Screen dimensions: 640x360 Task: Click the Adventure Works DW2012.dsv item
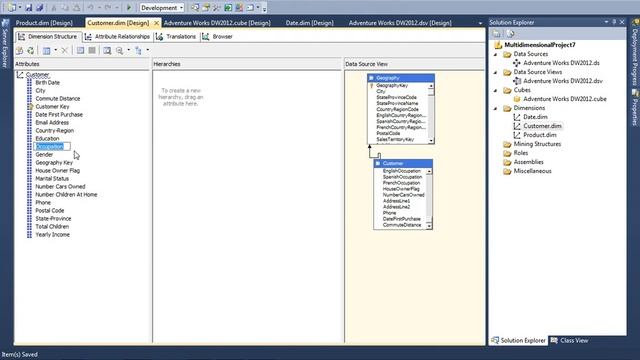pos(563,81)
